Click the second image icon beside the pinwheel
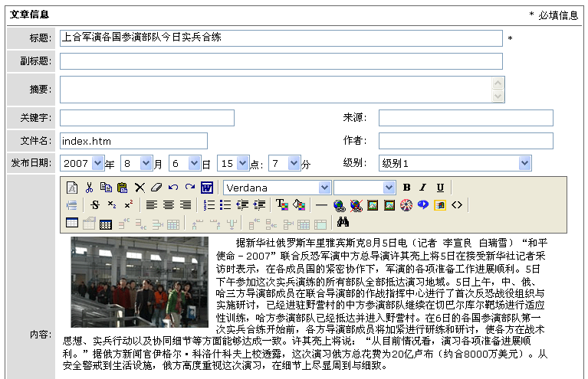588x379 pixels. tap(389, 205)
